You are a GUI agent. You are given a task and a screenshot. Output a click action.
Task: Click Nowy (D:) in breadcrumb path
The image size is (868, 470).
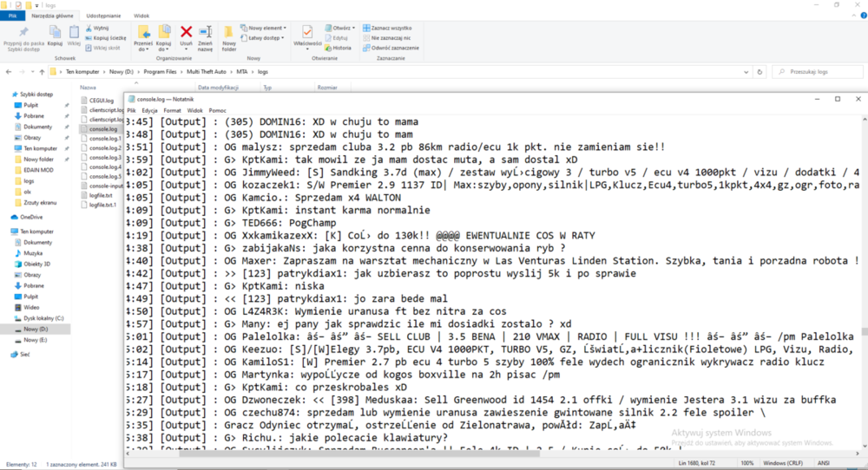[x=122, y=72]
